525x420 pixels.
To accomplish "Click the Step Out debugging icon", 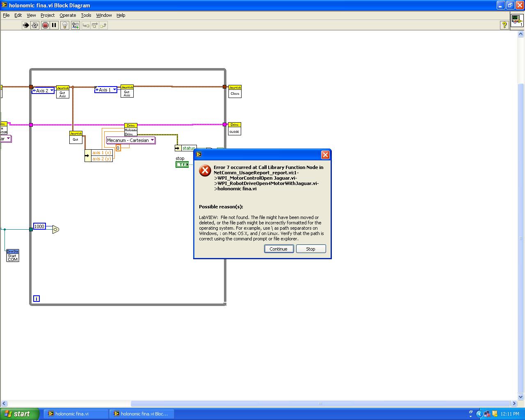I will pyautogui.click(x=103, y=25).
